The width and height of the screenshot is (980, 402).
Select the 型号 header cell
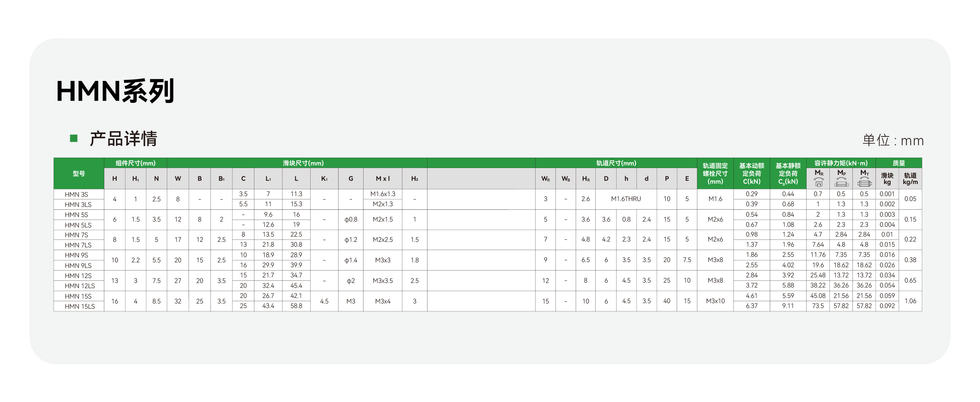79,174
